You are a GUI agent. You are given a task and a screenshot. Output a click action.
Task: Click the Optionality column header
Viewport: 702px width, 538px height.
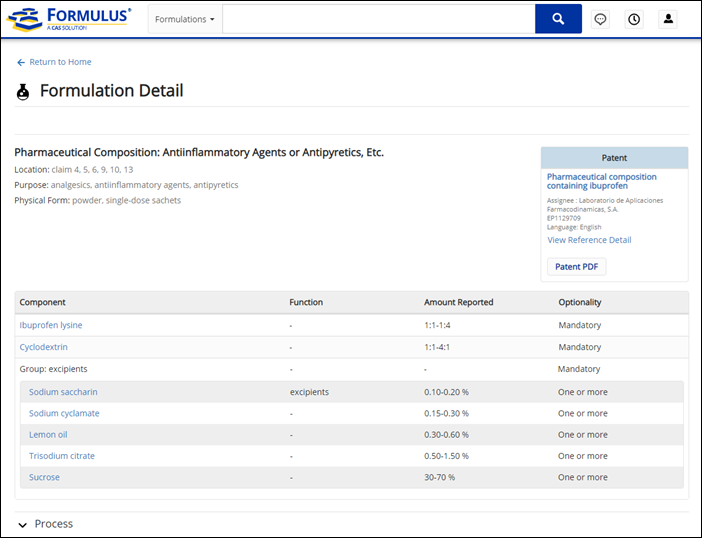tap(579, 302)
